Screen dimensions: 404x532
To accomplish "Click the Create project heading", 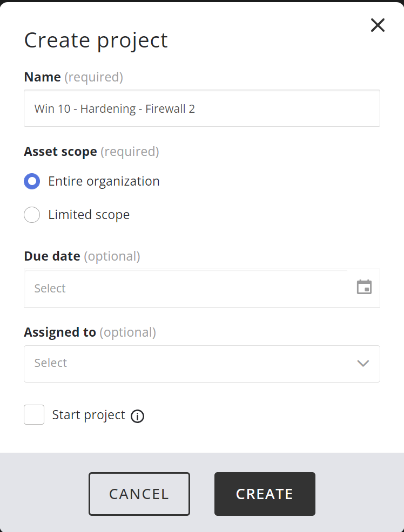I will coord(96,40).
